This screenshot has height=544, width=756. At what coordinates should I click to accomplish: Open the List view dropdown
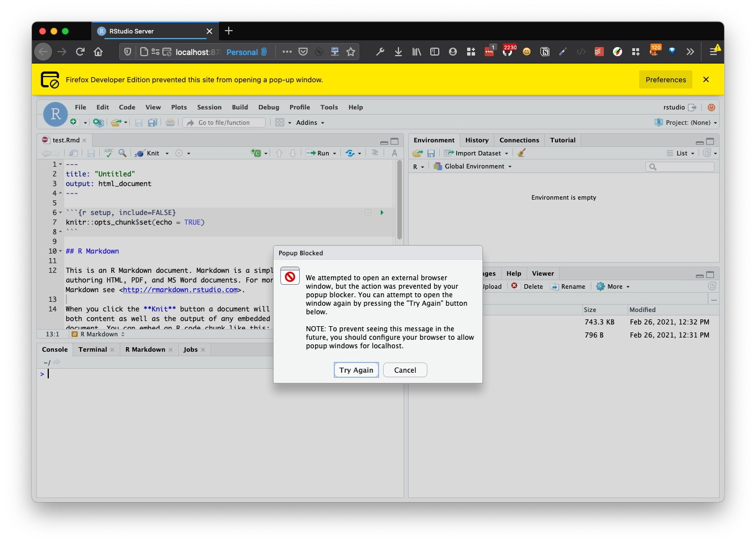(x=681, y=153)
